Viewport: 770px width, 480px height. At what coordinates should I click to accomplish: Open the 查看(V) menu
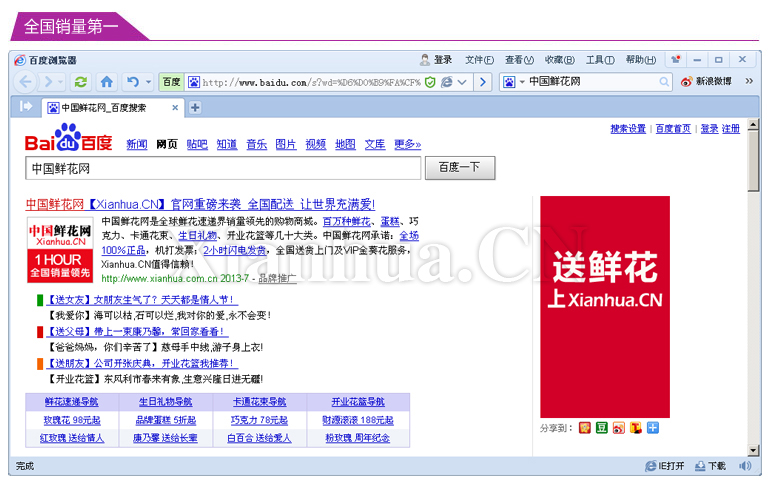pos(519,60)
